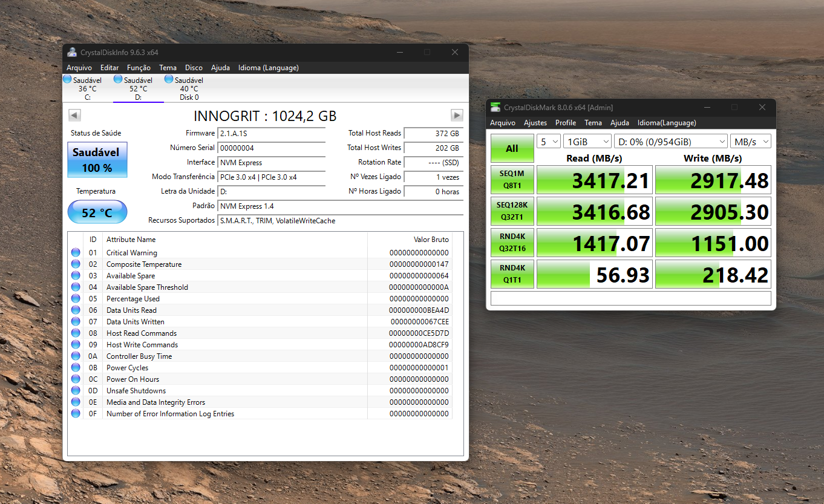Open Arquivo menu in CrystalDiskInfo

coord(79,68)
